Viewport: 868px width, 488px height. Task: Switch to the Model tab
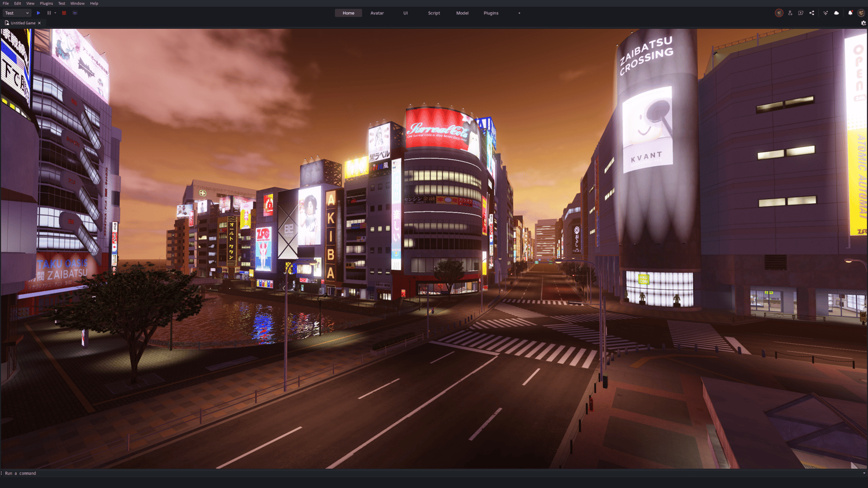(x=462, y=13)
